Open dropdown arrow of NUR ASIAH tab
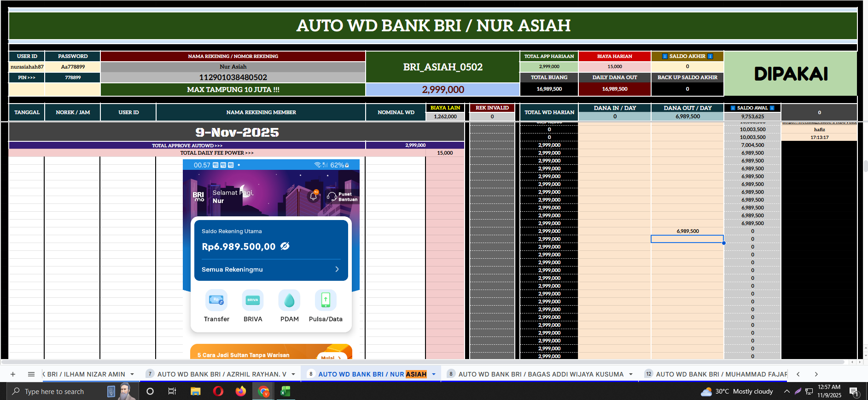This screenshot has width=868, height=400. (x=434, y=374)
